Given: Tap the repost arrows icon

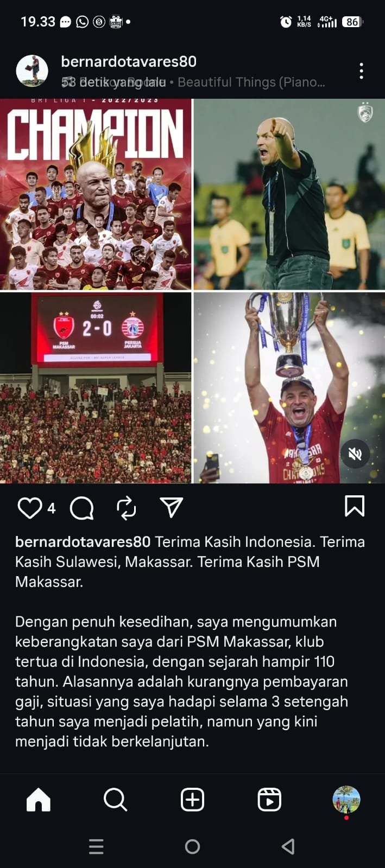Looking at the screenshot, I should point(127,508).
